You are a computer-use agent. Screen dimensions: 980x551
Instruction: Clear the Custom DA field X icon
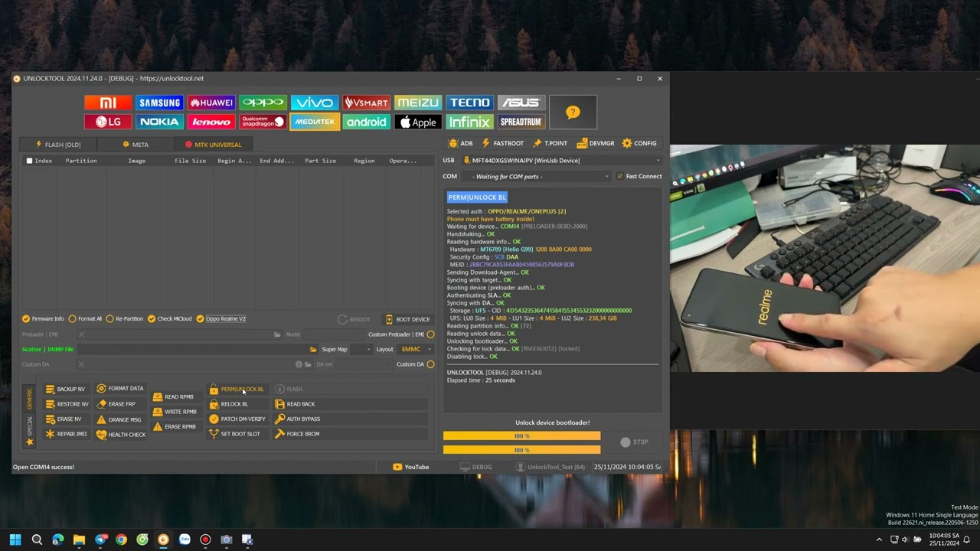point(82,364)
